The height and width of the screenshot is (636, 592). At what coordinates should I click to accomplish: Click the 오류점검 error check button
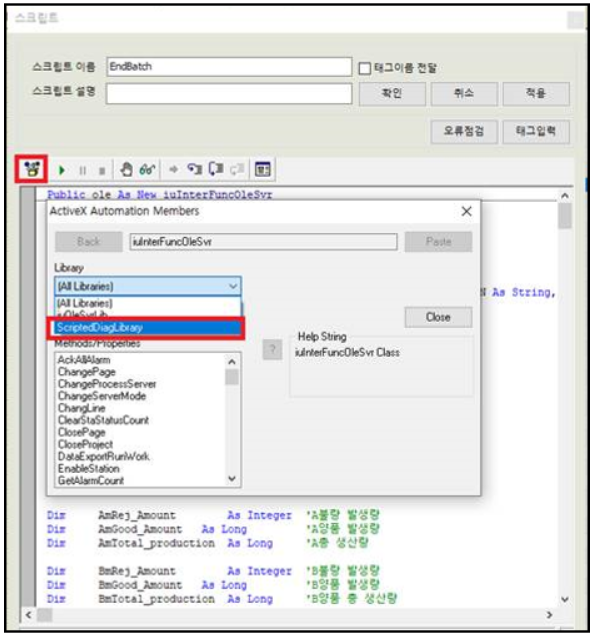pyautogui.click(x=464, y=131)
